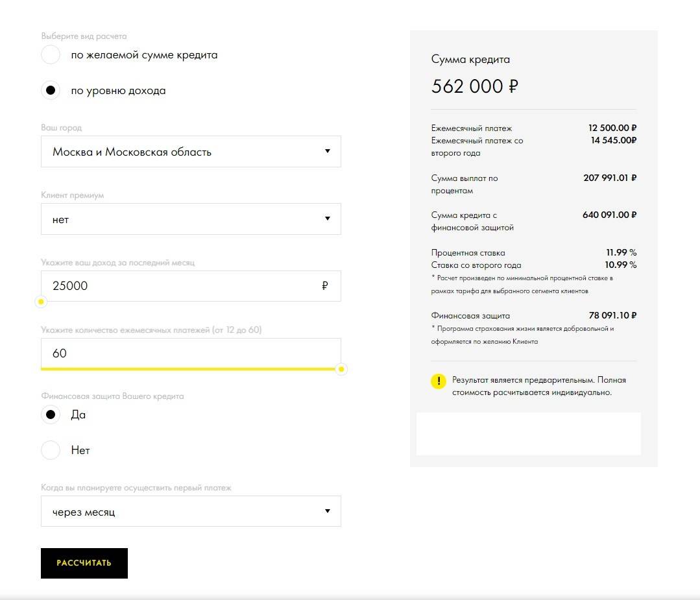
Task: Choose 'Да' for financial protection
Action: click(x=51, y=414)
